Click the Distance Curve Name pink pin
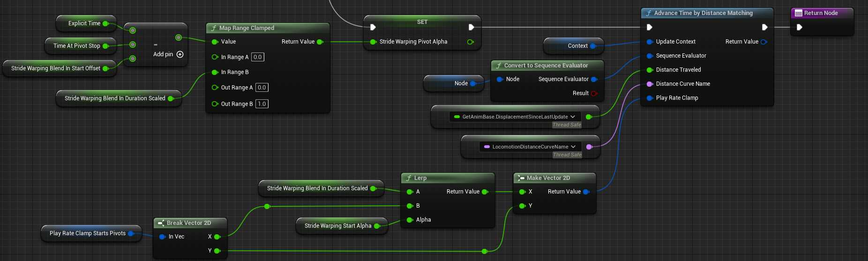 pyautogui.click(x=650, y=84)
